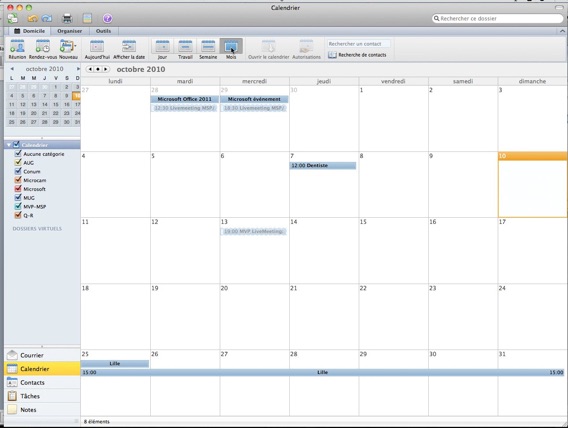Toggle the Calendrier main checkbox
The width and height of the screenshot is (568, 428).
pyautogui.click(x=16, y=144)
